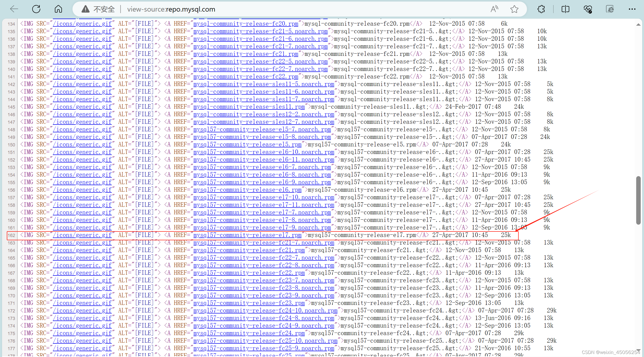Click the address bar URL text
The width and height of the screenshot is (644, 357).
click(171, 9)
